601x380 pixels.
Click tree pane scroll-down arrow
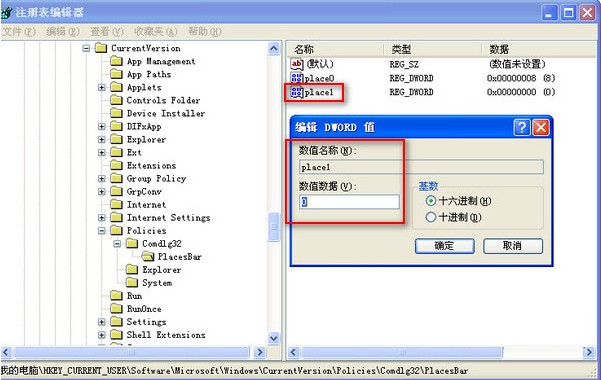point(274,338)
